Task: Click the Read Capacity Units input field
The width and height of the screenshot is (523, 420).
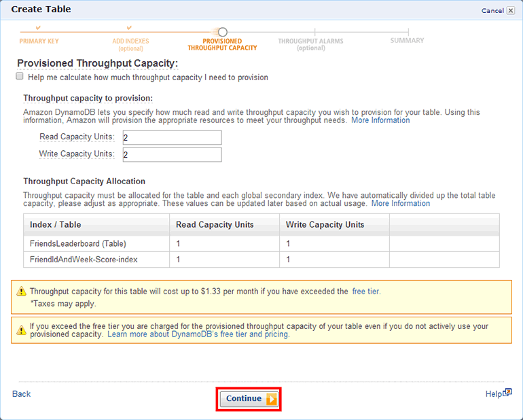Action: tap(172, 138)
